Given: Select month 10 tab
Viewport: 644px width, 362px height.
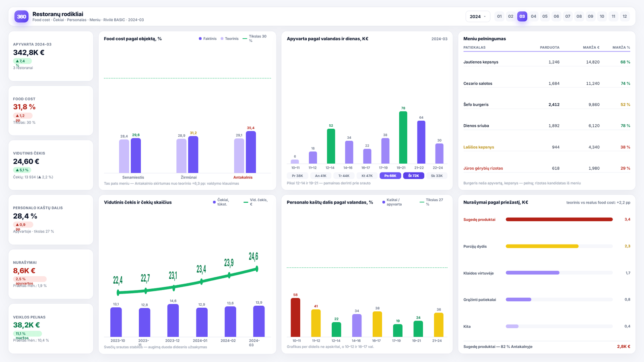Looking at the screenshot, I should (x=602, y=16).
